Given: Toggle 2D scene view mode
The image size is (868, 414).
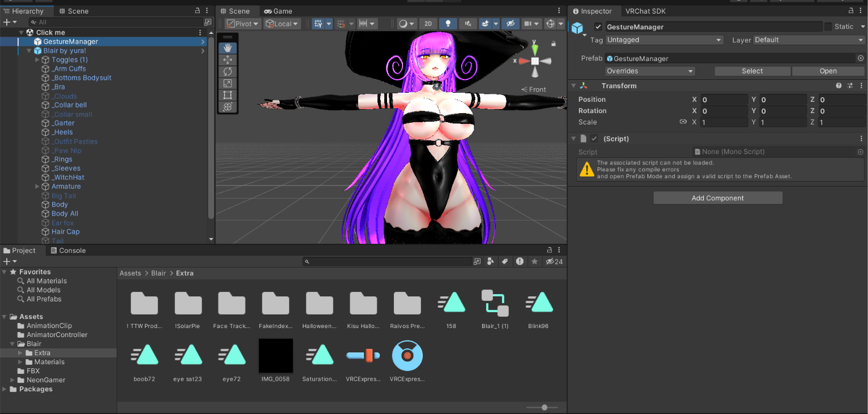Looking at the screenshot, I should [x=428, y=24].
